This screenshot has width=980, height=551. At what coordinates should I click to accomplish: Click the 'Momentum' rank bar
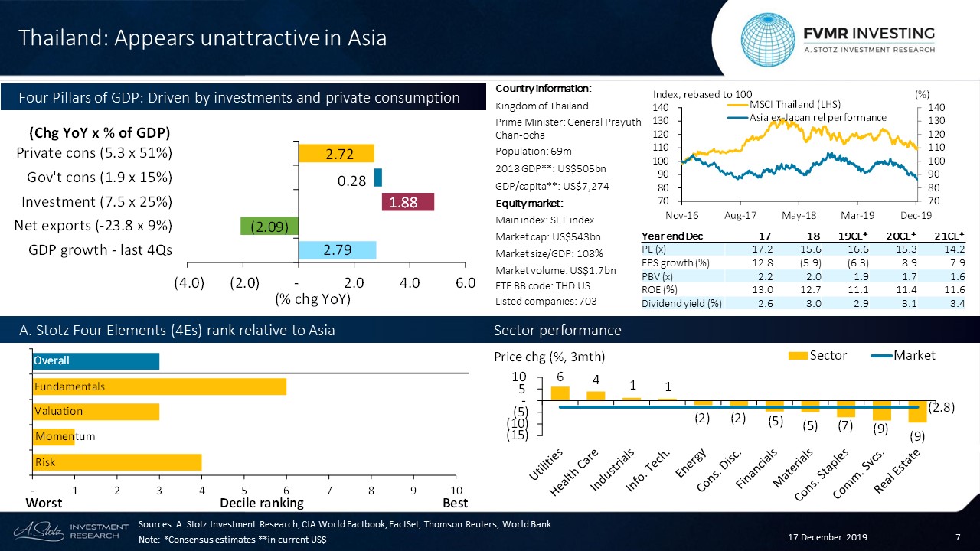(54, 436)
